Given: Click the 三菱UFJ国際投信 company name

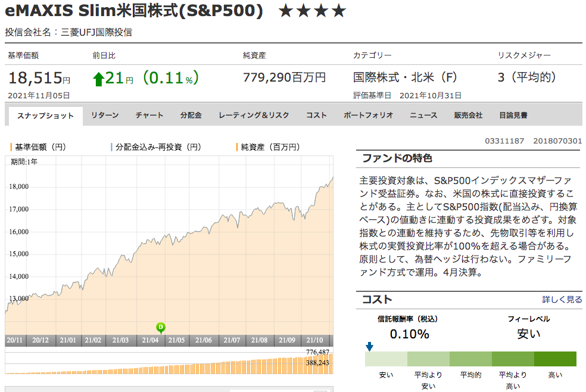Looking at the screenshot, I should point(96,32).
